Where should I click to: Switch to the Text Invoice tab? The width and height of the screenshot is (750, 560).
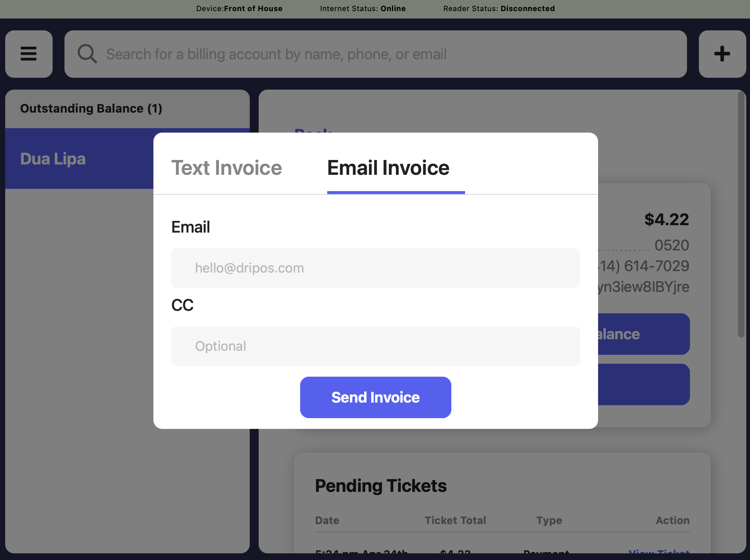[x=226, y=168]
